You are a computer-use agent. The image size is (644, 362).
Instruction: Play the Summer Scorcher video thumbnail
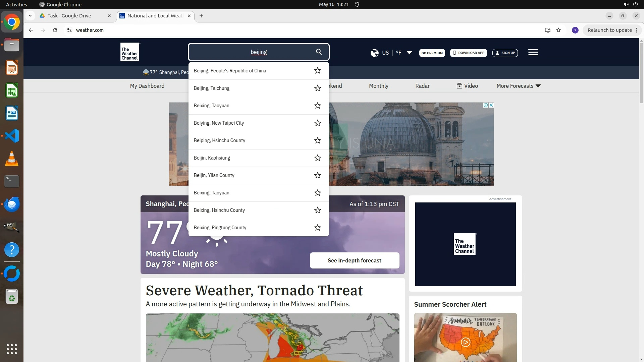pos(465,342)
